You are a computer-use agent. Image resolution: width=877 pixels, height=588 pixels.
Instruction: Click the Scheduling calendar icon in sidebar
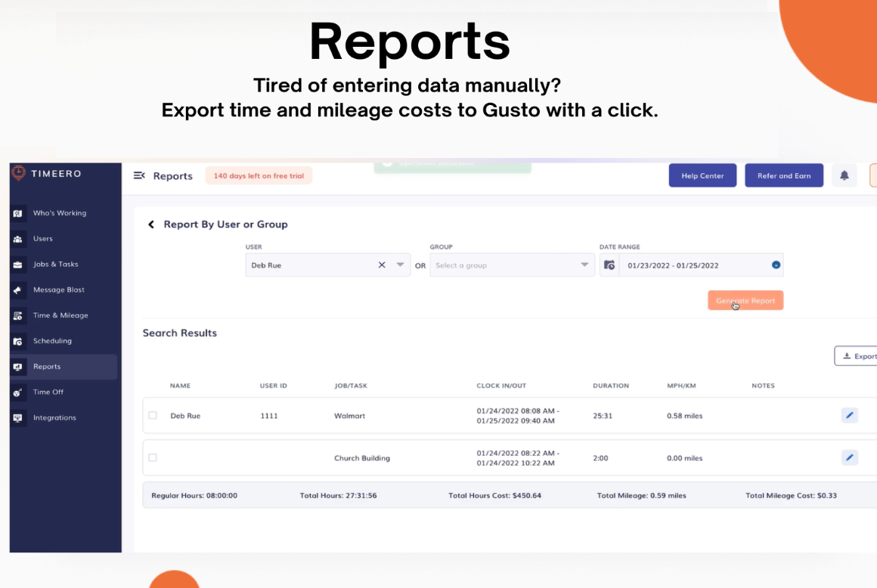[18, 341]
